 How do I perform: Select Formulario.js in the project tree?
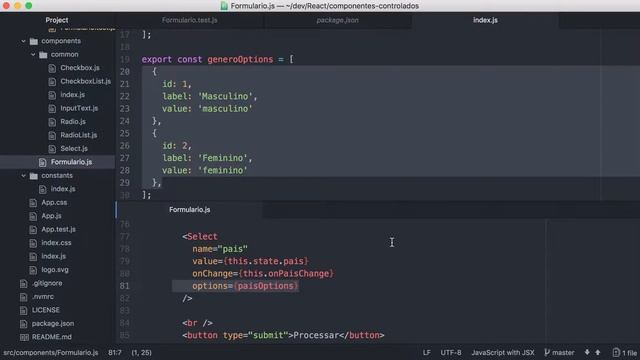[71, 162]
